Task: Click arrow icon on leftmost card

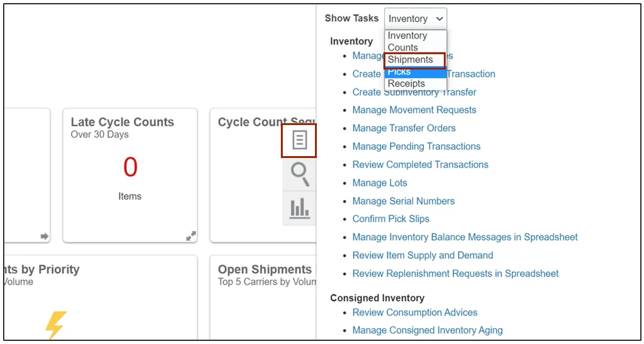Action: coord(44,236)
